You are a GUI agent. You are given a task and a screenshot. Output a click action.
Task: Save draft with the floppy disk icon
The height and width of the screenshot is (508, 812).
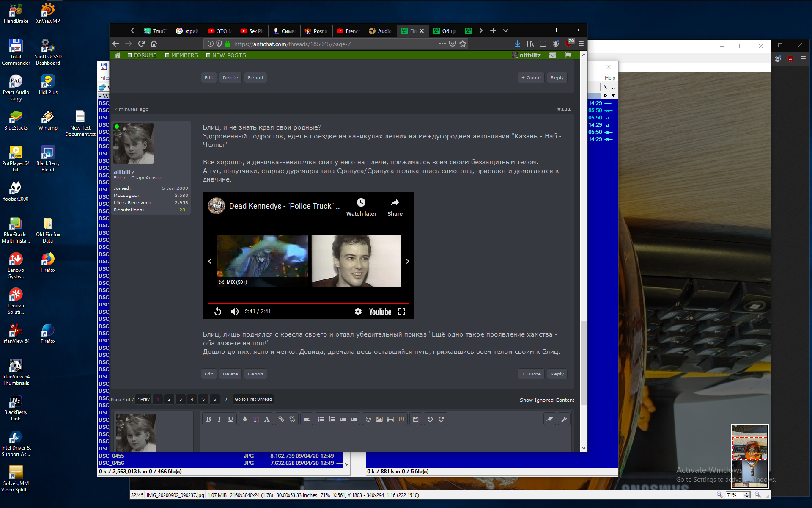coord(416,419)
